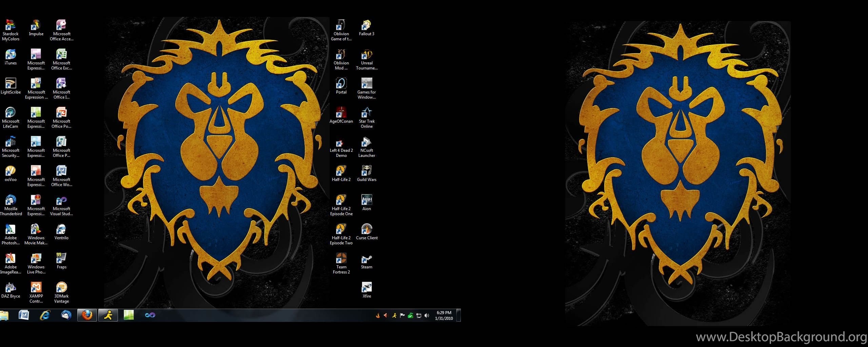Click the red speaker tray icon
The image size is (868, 347).
click(x=386, y=315)
